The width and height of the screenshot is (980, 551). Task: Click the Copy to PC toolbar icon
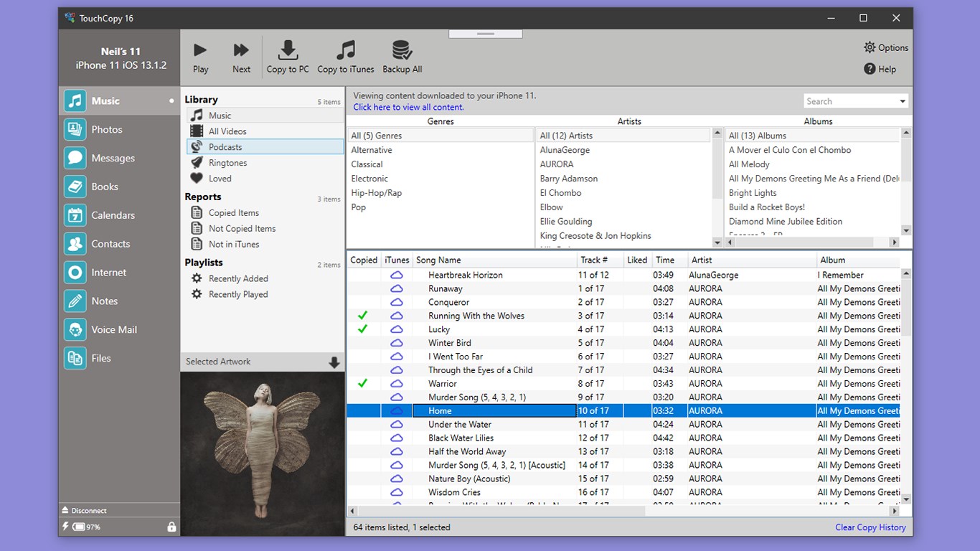pos(288,56)
